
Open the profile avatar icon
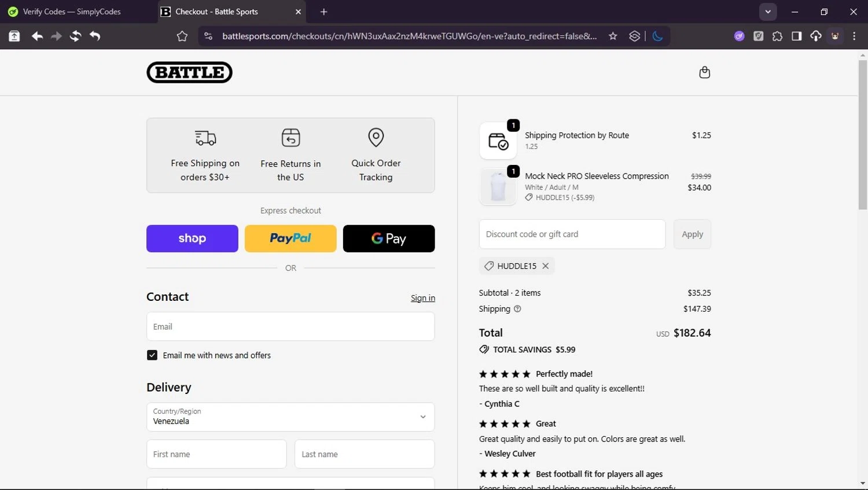[x=835, y=36]
